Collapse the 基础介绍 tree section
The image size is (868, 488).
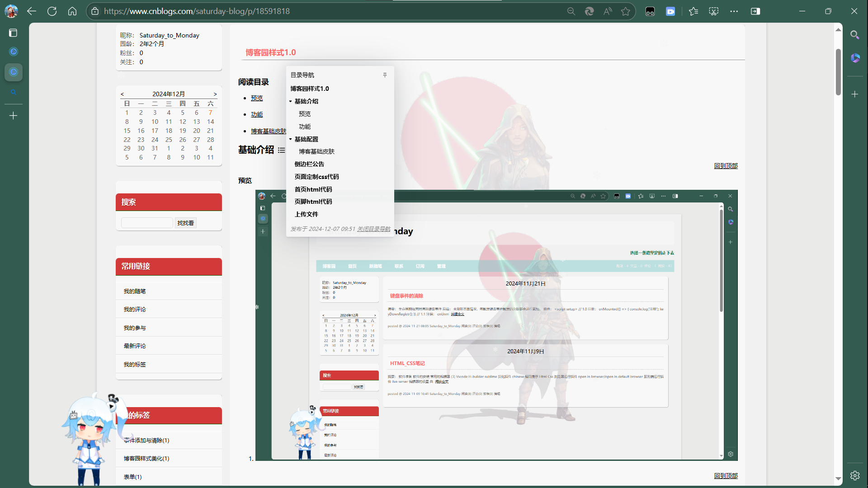click(291, 101)
